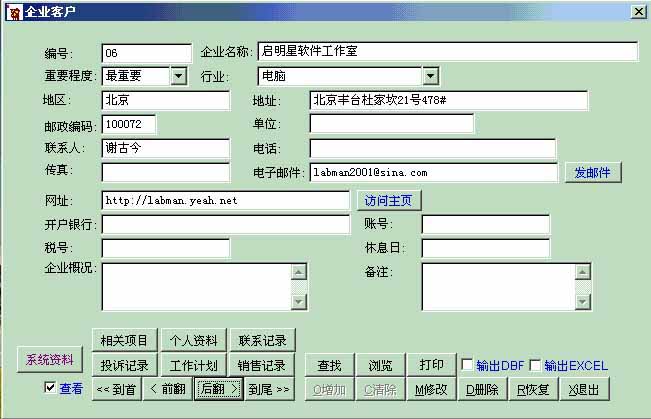Screen dimensions: 651x419
Task: Go to previous record with 前翻
Action: coord(168,389)
